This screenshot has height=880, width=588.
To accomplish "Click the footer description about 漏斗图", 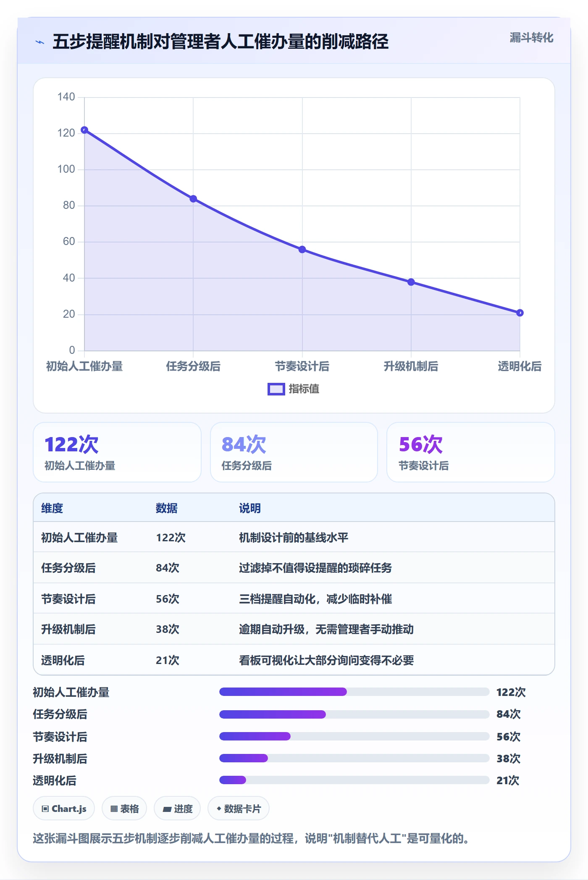I will point(251,838).
